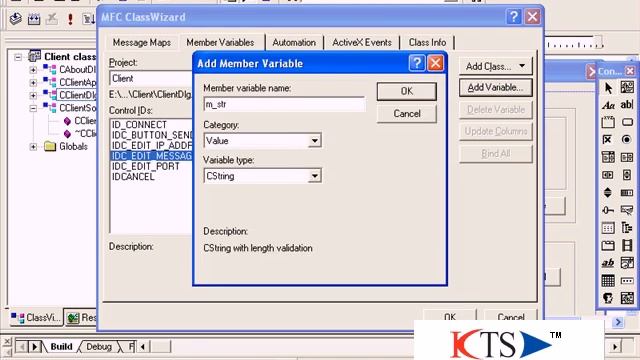Screen dimensions: 640x360
Task: Switch to the ActiveX Events tab
Action: (x=362, y=42)
